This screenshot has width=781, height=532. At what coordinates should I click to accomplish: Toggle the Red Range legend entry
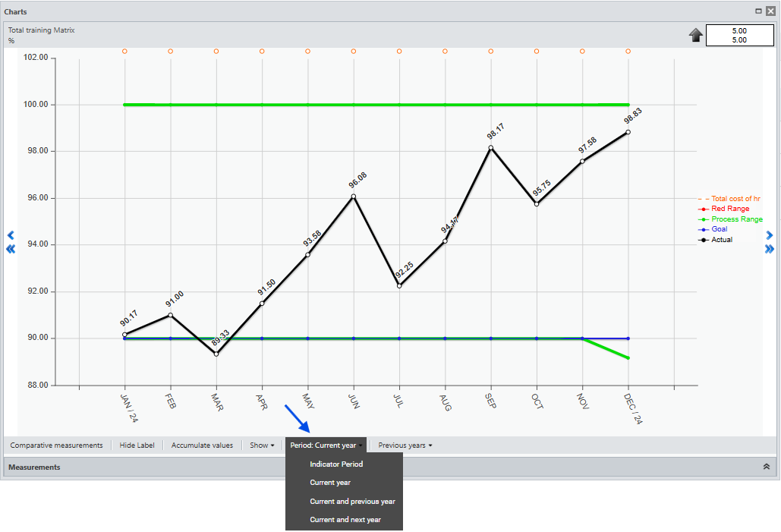[729, 209]
